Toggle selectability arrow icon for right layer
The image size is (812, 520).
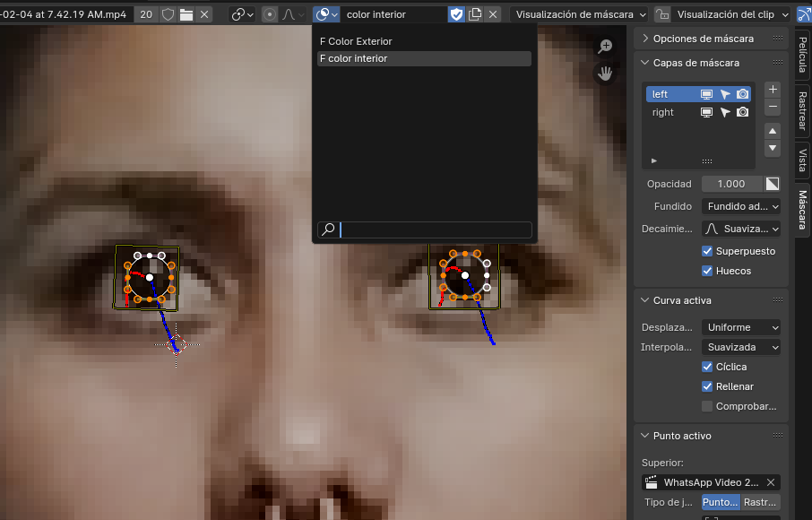pos(725,112)
